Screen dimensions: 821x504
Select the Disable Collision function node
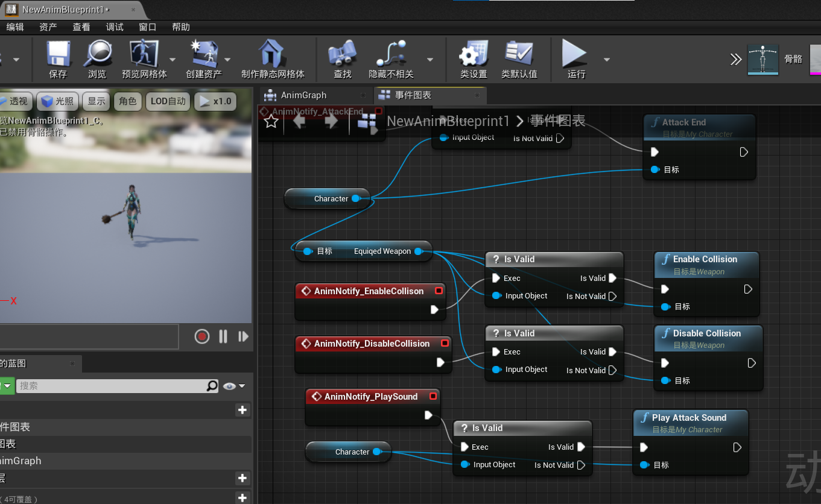(708, 358)
